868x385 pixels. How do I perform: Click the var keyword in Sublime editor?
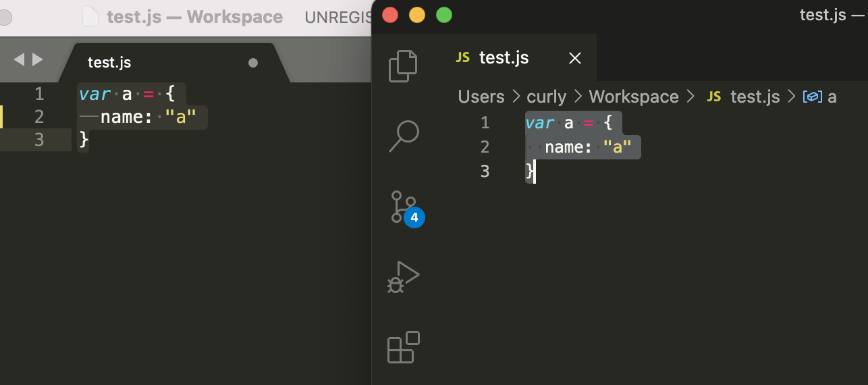(94, 94)
